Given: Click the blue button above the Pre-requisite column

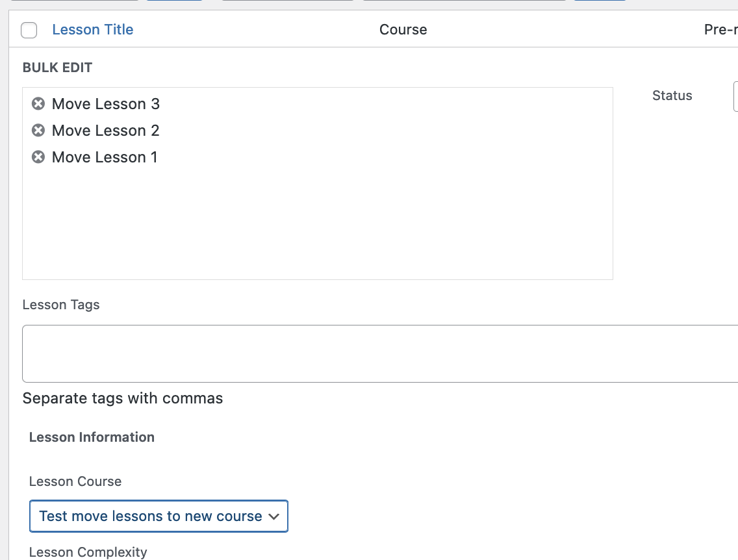Looking at the screenshot, I should [x=599, y=2].
